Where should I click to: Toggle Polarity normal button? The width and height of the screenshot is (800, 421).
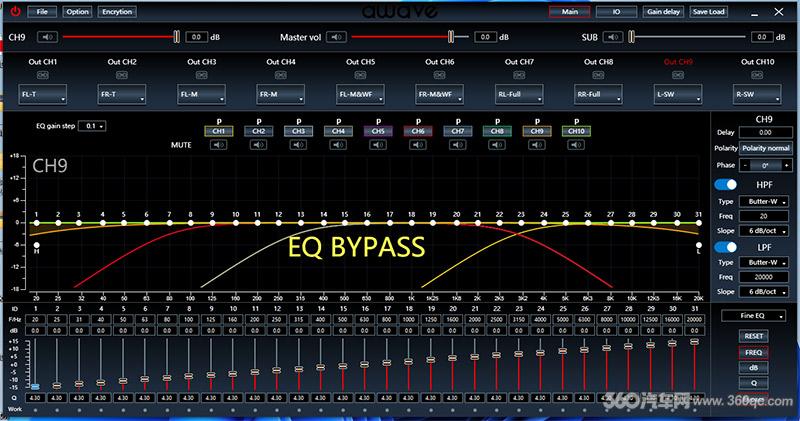(x=765, y=148)
